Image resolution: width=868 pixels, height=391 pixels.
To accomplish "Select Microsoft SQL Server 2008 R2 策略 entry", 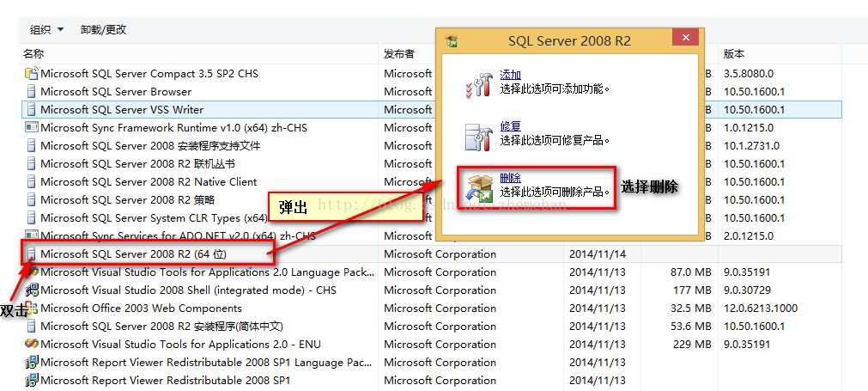I will pos(128,199).
